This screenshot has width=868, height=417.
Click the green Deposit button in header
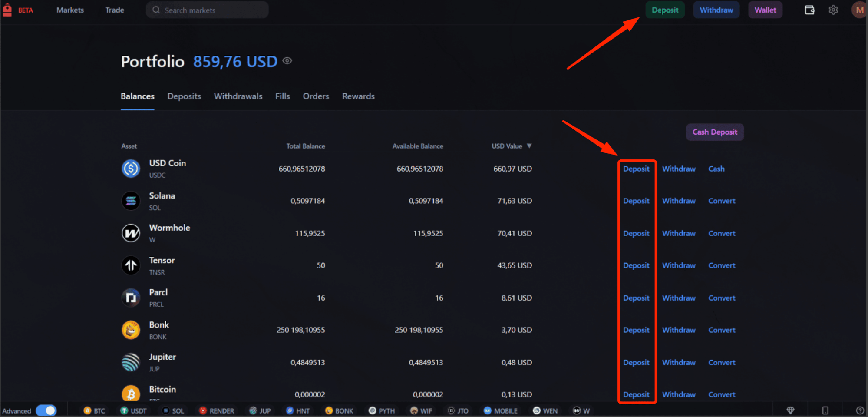(665, 10)
